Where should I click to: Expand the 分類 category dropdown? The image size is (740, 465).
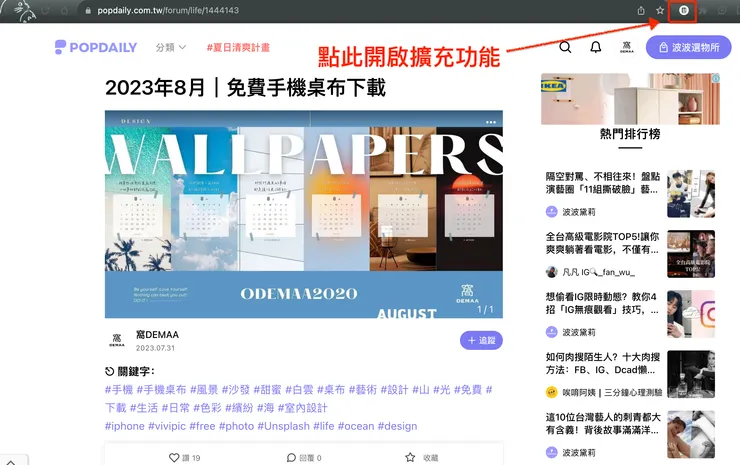[x=171, y=47]
